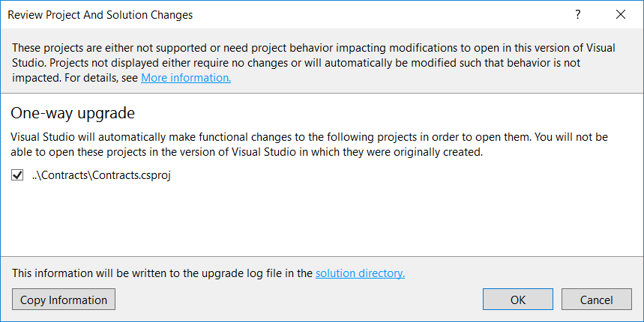This screenshot has height=322, width=644.
Task: Confirm the upgrade with OK
Action: (518, 300)
